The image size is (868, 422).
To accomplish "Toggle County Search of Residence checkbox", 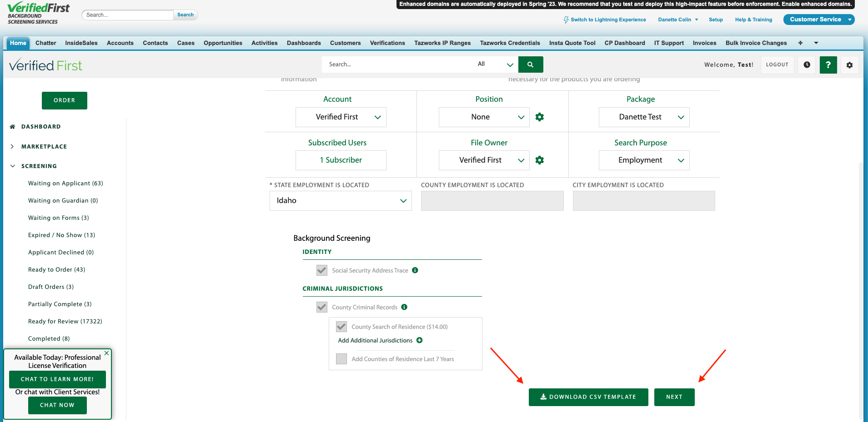I will 341,327.
